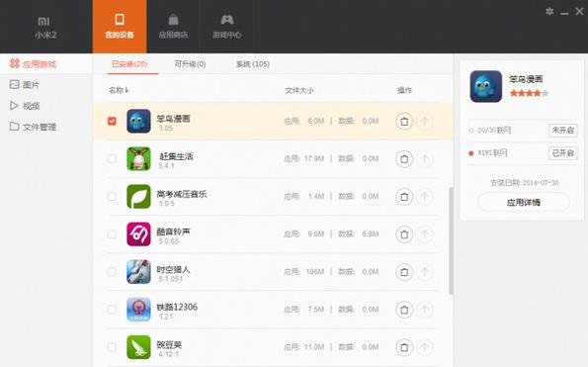Check the 赶集生活 checkbox
Screen dimensions: 588x367
tap(112, 158)
